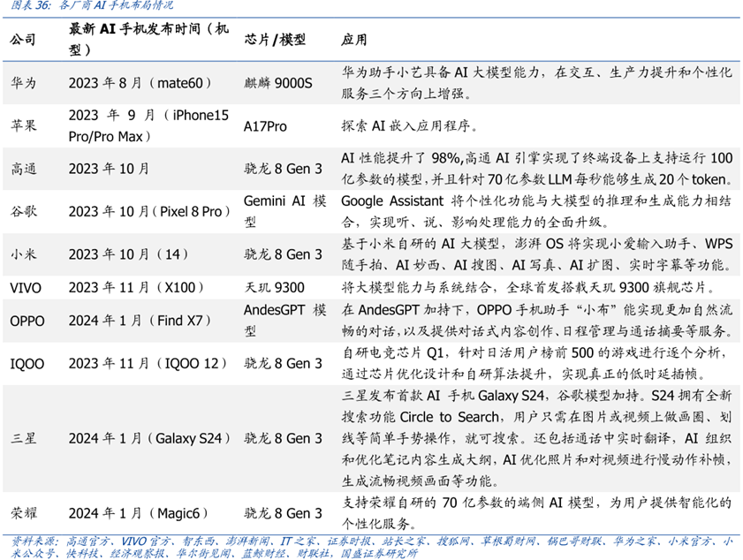The width and height of the screenshot is (743, 560).
Task: Select the 华为 company cell
Action: tap(23, 83)
